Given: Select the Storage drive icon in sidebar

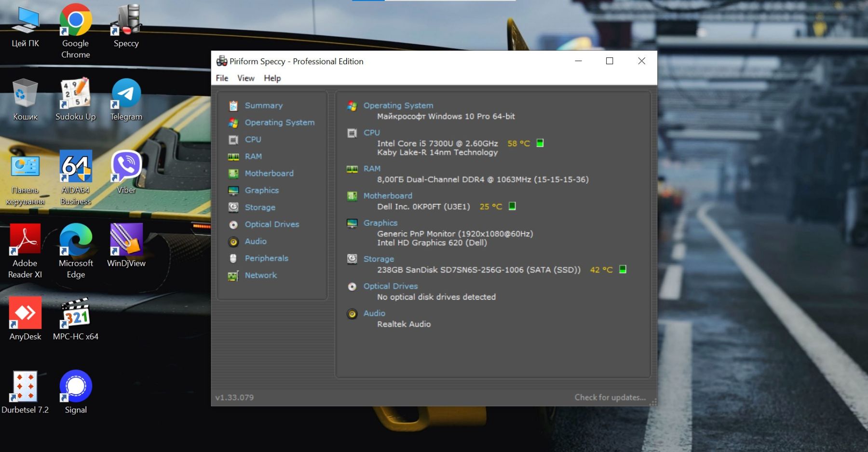Looking at the screenshot, I should (x=233, y=207).
